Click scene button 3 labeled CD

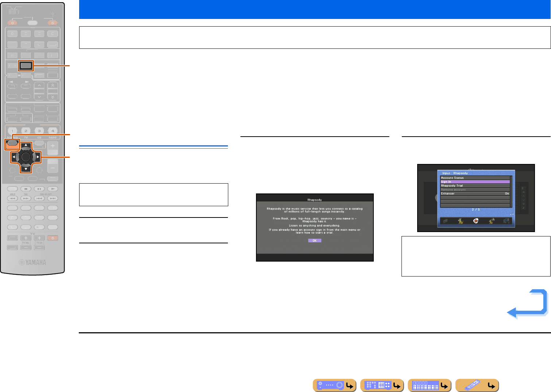[x=39, y=130]
